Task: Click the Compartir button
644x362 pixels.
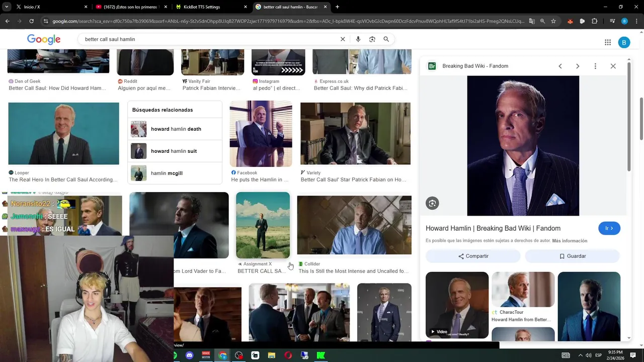Action: (x=473, y=256)
